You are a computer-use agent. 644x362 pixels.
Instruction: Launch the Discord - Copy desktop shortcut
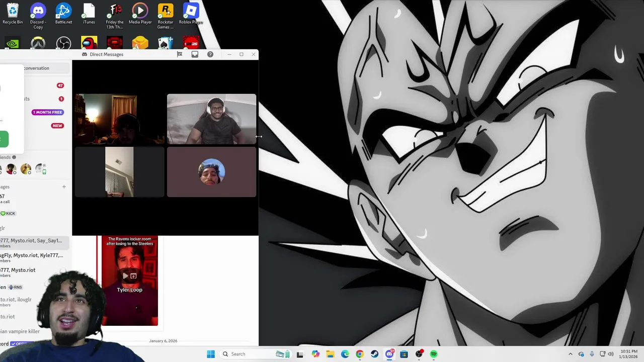click(38, 16)
